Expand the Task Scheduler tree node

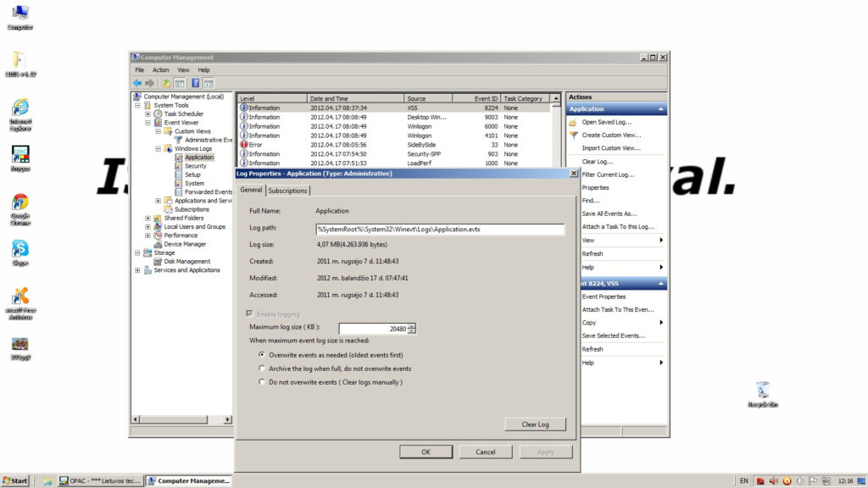(x=147, y=114)
